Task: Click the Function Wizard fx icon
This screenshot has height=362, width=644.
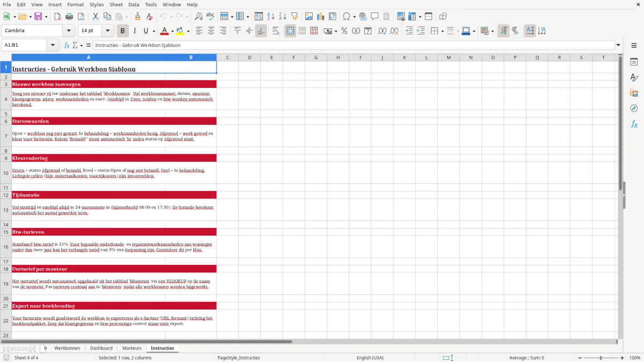Action: [67, 46]
